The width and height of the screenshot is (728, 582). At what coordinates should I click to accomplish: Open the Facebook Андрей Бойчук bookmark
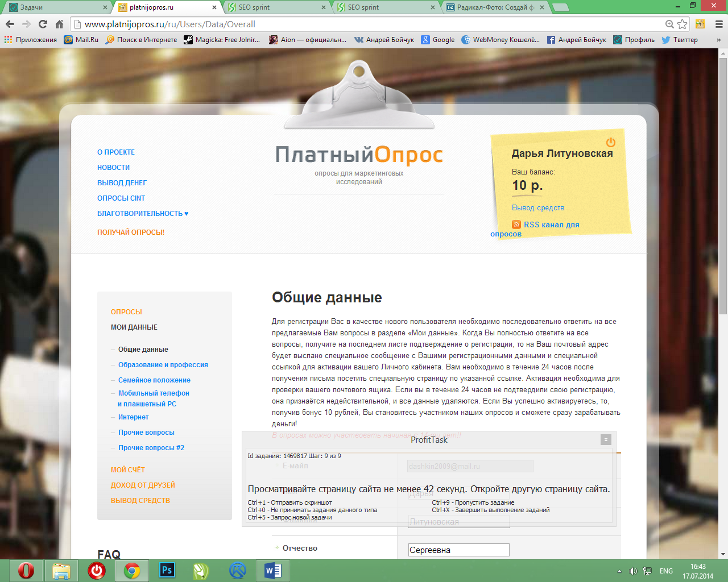[577, 40]
